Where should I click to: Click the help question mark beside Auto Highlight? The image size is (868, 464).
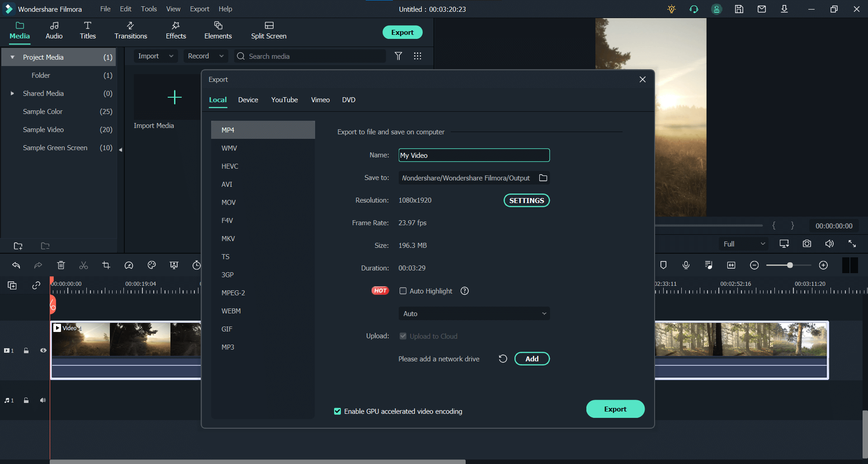(x=464, y=291)
